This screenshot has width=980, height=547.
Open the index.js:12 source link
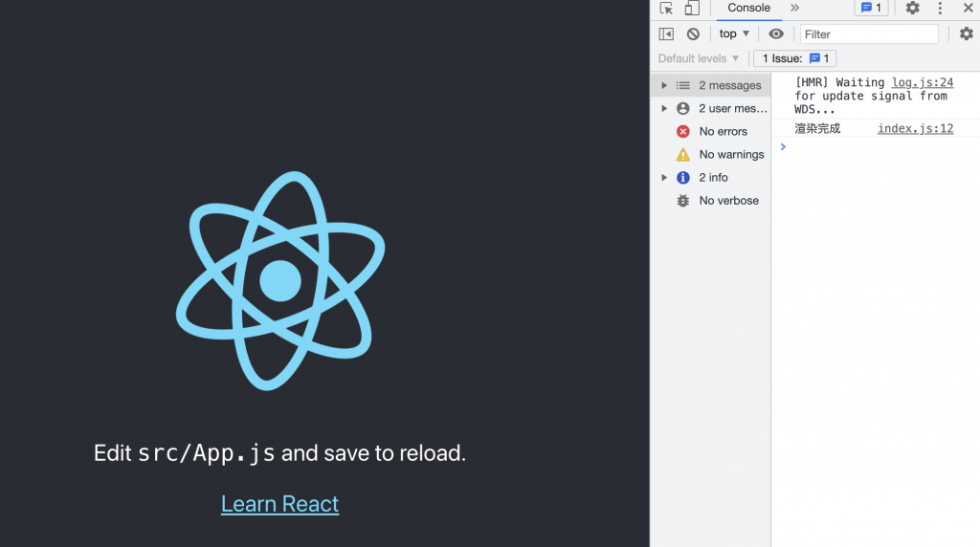915,129
